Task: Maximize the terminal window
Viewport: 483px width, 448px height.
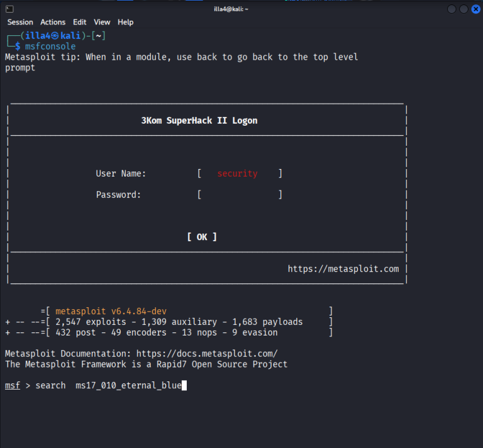Action: pyautogui.click(x=464, y=9)
